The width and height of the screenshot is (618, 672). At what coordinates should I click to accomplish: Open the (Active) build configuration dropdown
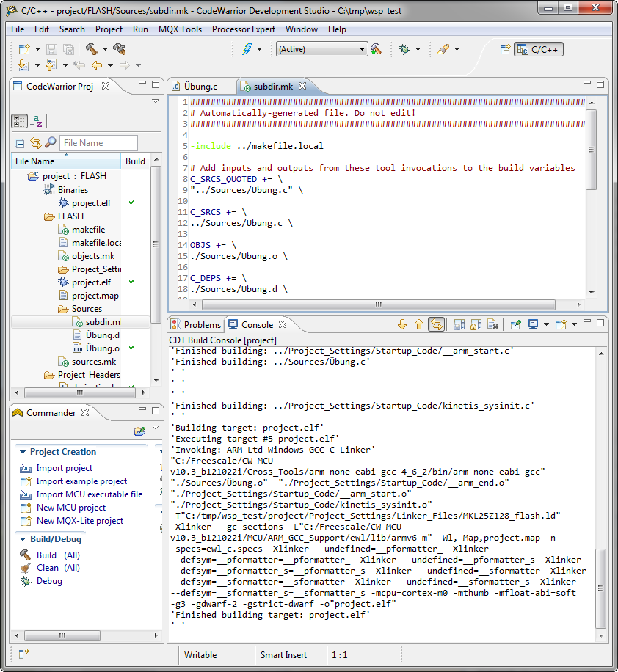(321, 49)
